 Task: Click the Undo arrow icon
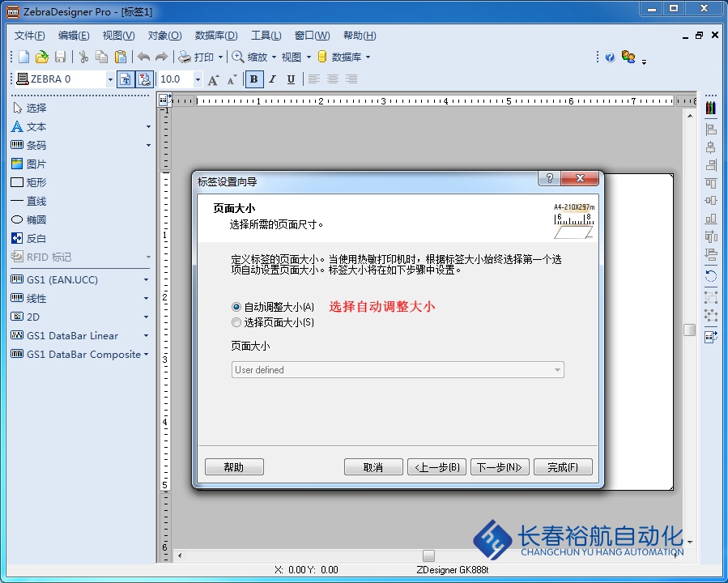pyautogui.click(x=143, y=57)
